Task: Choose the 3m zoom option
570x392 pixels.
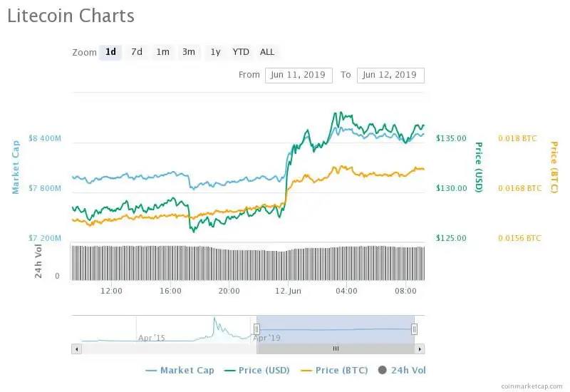Action: tap(189, 52)
